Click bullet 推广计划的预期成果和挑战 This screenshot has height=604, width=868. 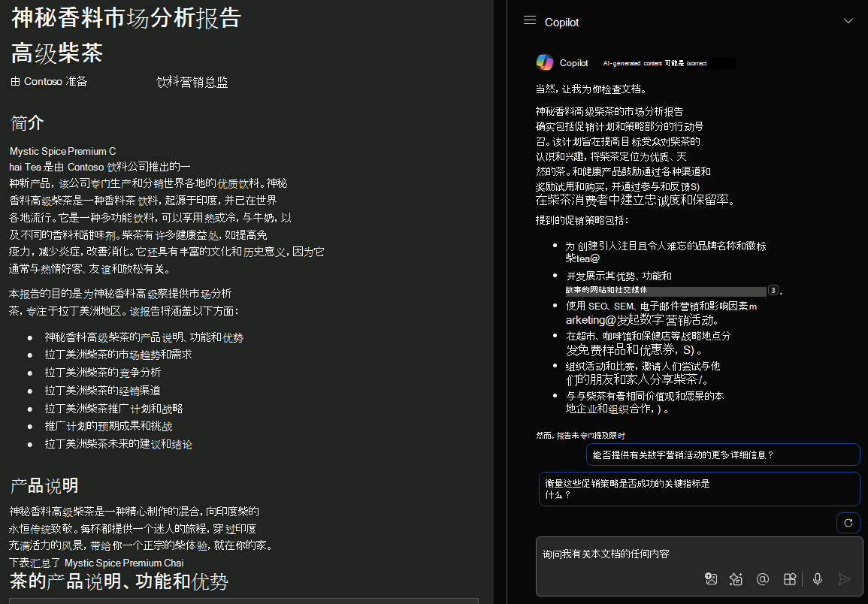click(x=108, y=426)
